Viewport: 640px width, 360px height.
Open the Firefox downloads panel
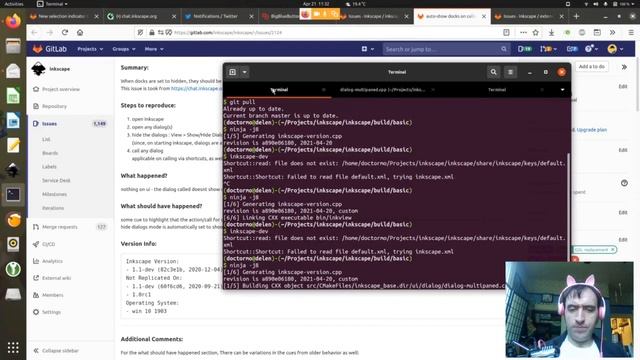point(551,32)
